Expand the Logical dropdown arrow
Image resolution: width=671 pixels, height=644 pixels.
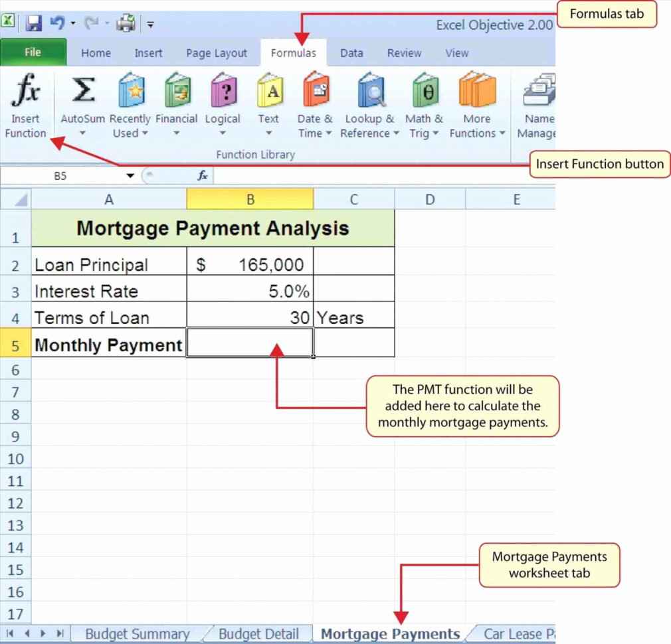tap(223, 133)
